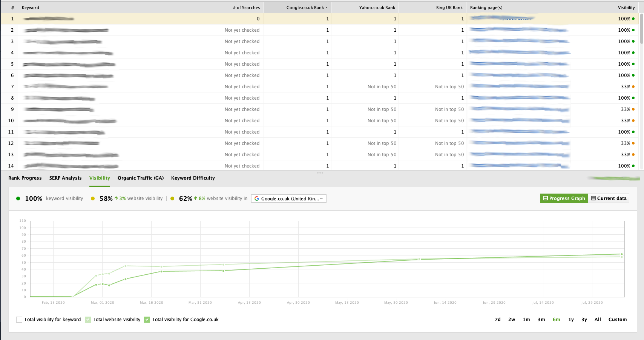Switch to Current data view
644x340 pixels.
609,198
